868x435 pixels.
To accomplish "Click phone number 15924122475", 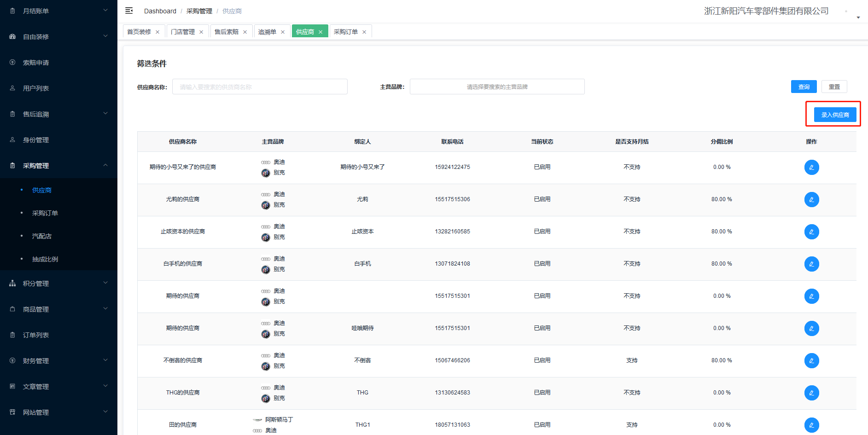I will point(452,167).
